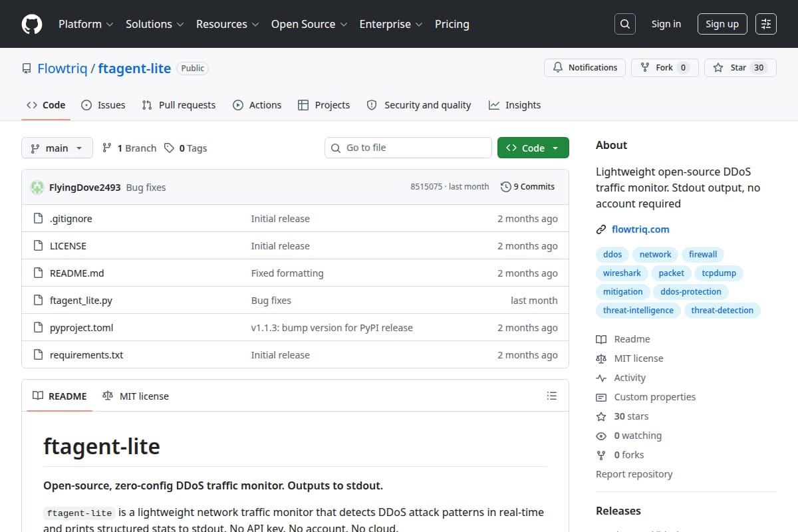Screen dimensions: 798x532
Task: Open appearance settings icon next to Sign up
Action: [x=766, y=24]
